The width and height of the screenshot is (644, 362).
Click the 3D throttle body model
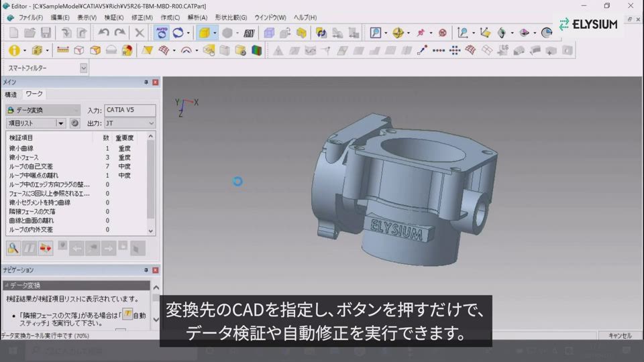tap(405, 190)
